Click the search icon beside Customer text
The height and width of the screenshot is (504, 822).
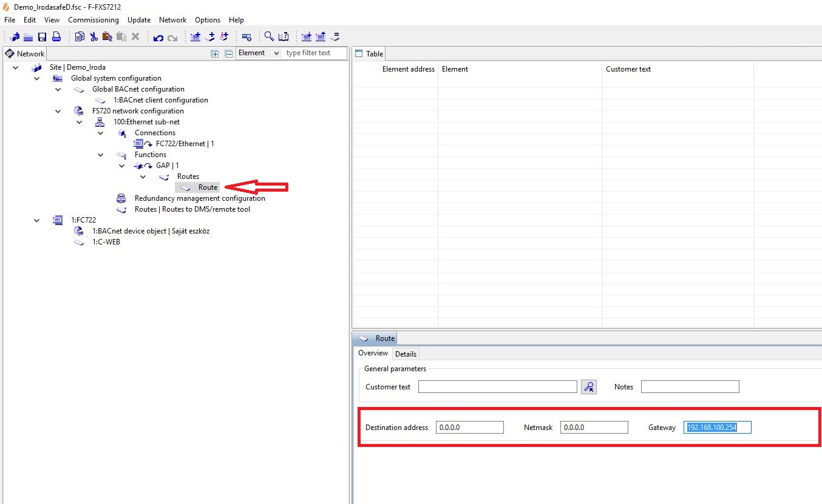(x=588, y=387)
